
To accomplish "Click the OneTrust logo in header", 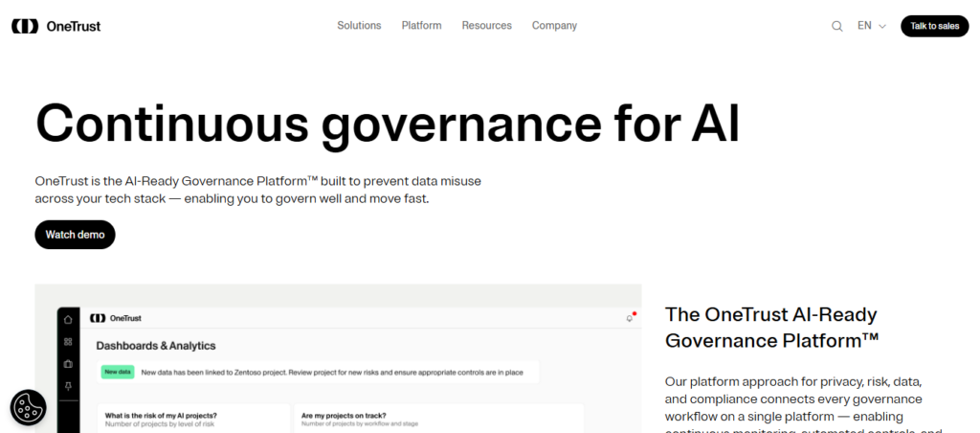I will [56, 26].
